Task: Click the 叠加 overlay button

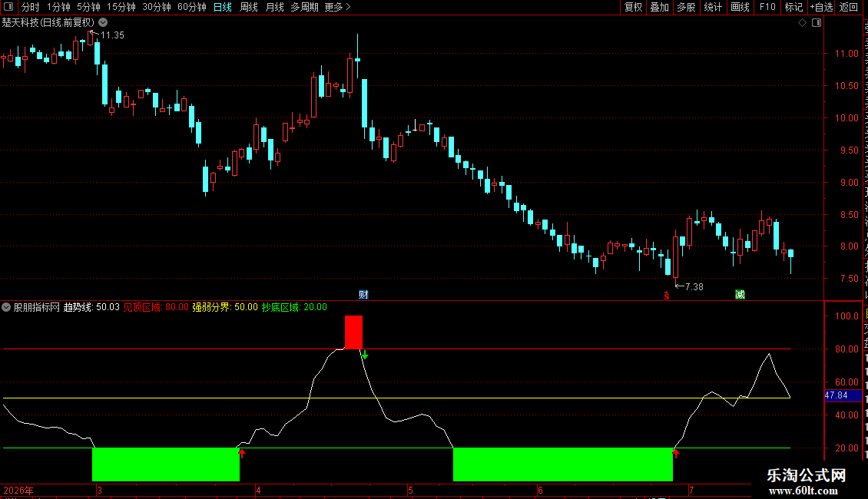Action: tap(659, 7)
